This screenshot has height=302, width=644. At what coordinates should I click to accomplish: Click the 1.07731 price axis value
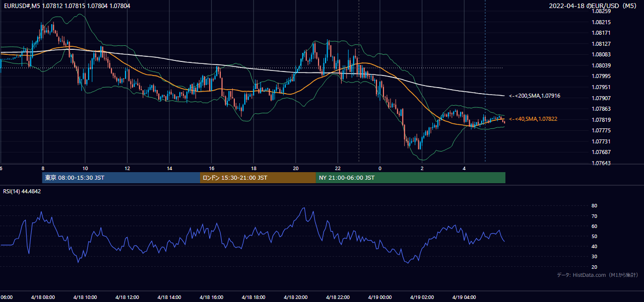(601, 141)
